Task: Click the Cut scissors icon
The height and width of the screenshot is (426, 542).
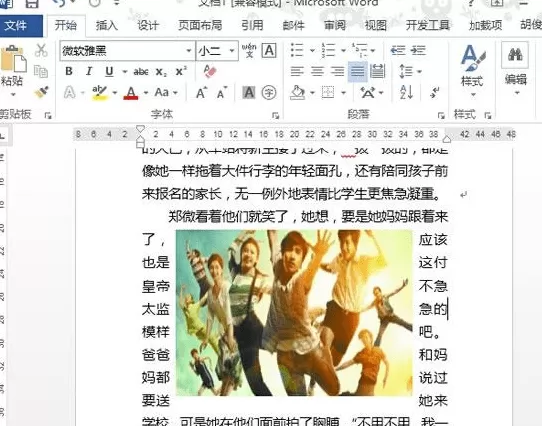Action: click(41, 50)
